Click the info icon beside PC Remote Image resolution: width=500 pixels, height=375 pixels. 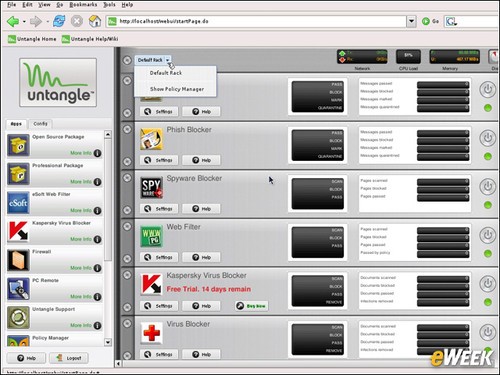pos(97,297)
